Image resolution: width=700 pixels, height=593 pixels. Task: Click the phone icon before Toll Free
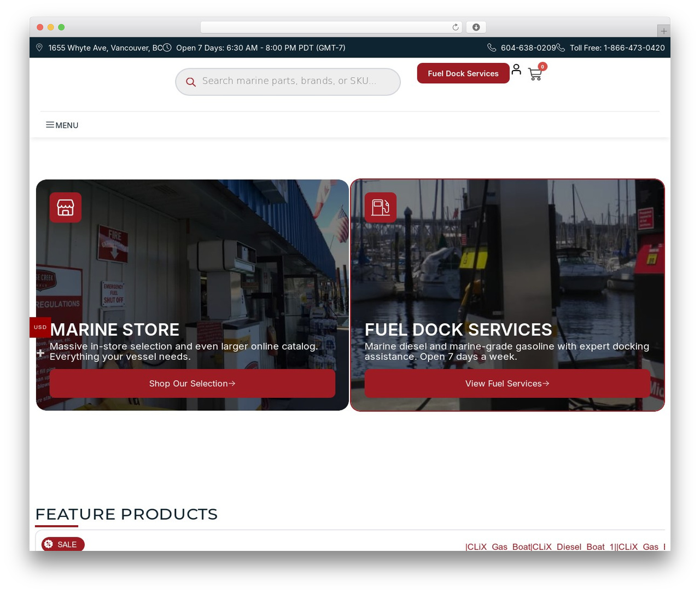[561, 48]
